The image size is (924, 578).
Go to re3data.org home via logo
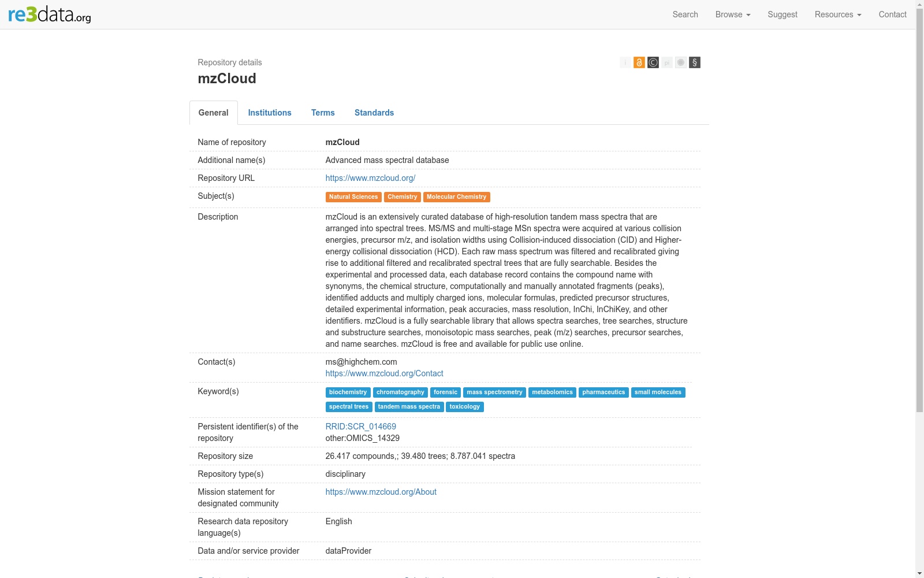[50, 14]
